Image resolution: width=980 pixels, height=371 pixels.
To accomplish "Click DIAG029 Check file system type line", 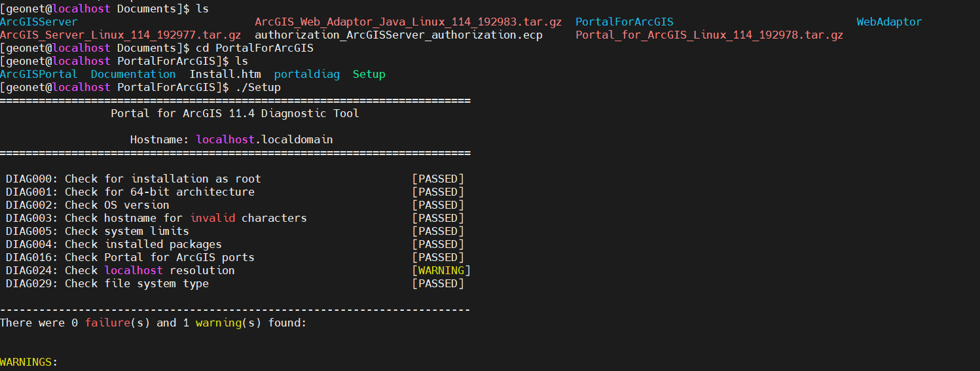I will (107, 284).
